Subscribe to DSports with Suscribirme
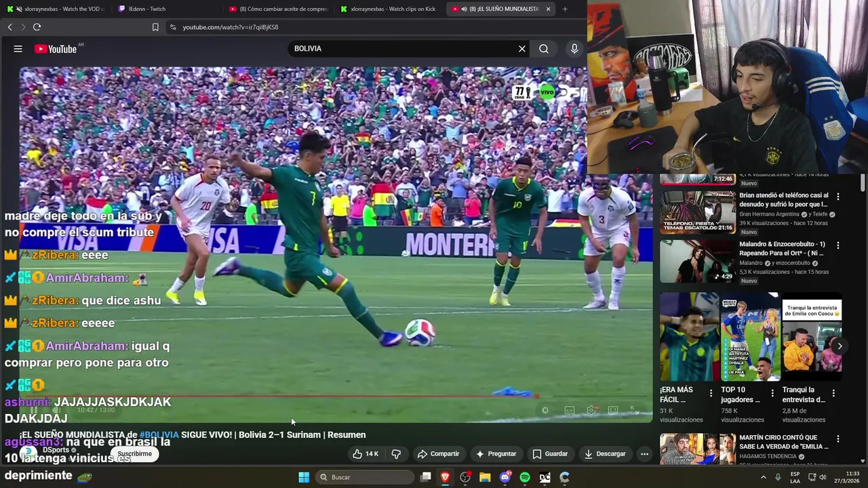Viewport: 868px width, 488px height. point(134,454)
